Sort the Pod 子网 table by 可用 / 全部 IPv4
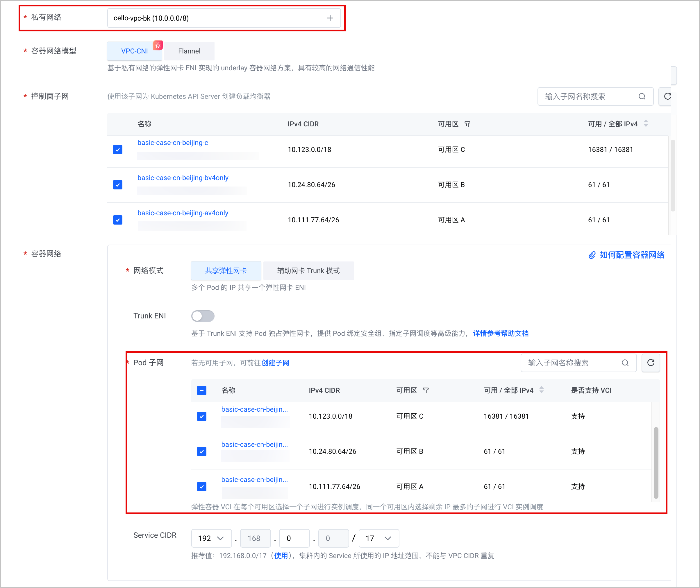Viewport: 700px width, 588px height. (542, 390)
